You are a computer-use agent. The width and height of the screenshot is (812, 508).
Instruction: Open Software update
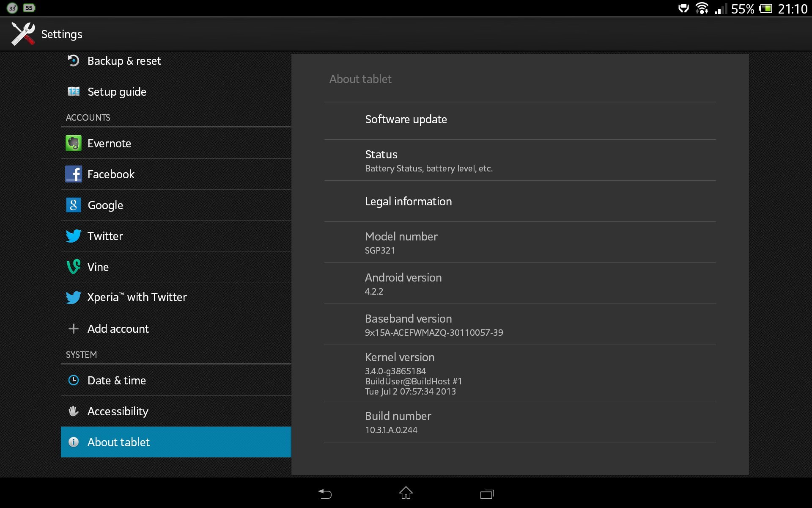(x=520, y=121)
